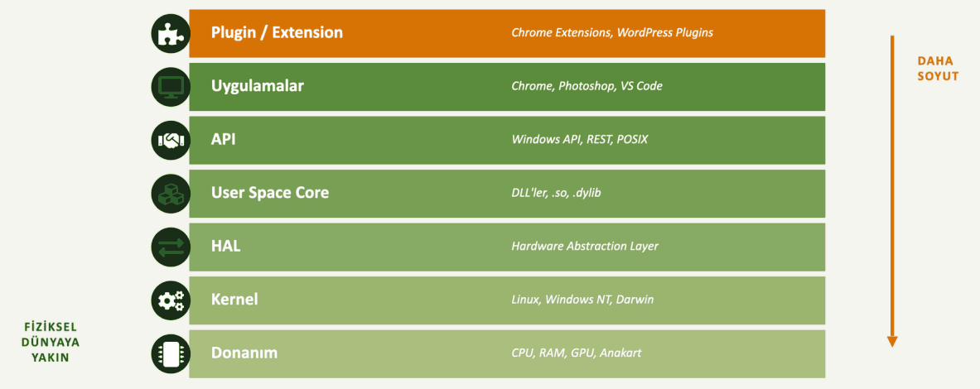Select the gears icon beside Kernel
Screen dimensions: 980x389
[171, 300]
